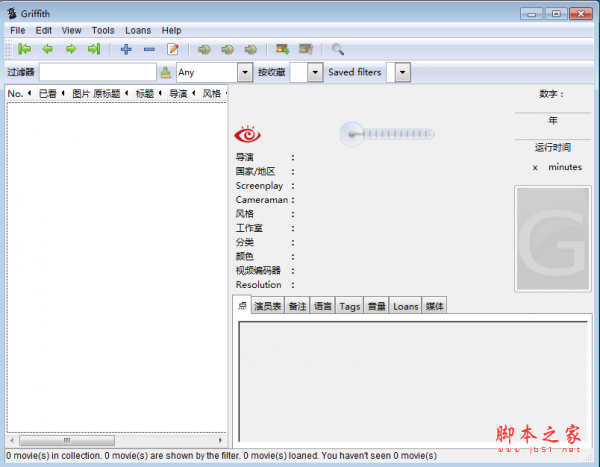Switch to the 演员表 tab

click(267, 306)
